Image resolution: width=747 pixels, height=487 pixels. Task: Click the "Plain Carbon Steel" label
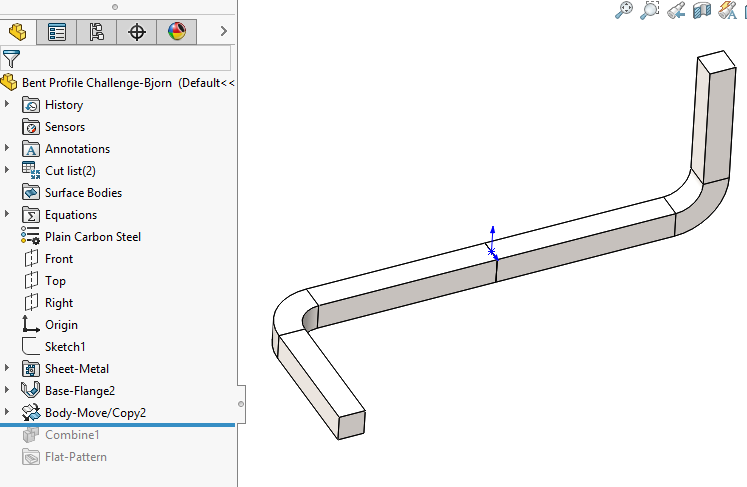[93, 237]
